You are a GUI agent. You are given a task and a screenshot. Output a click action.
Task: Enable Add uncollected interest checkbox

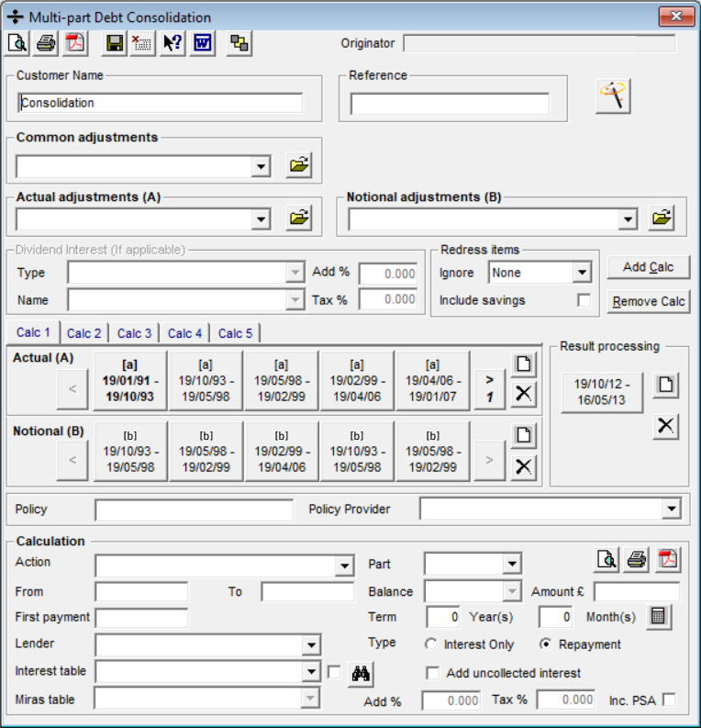point(433,673)
